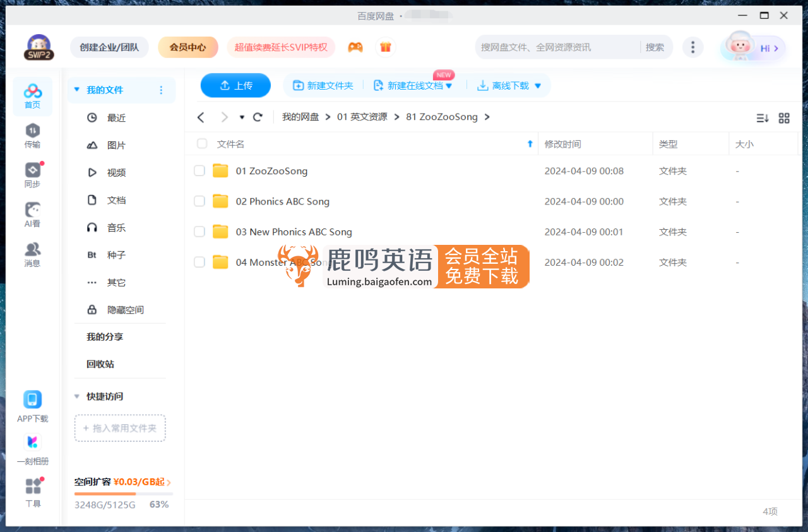Viewport: 808px width, 532px height.
Task: Click the chevron after 01 英文资源 breadcrumb
Action: tap(397, 117)
